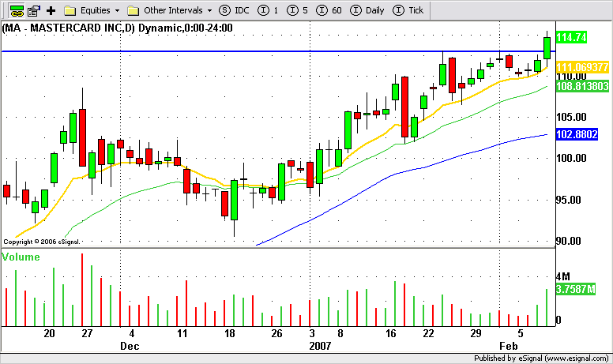The height and width of the screenshot is (364, 613).
Task: Click the 105.00 price axis label
Action: pyautogui.click(x=571, y=117)
